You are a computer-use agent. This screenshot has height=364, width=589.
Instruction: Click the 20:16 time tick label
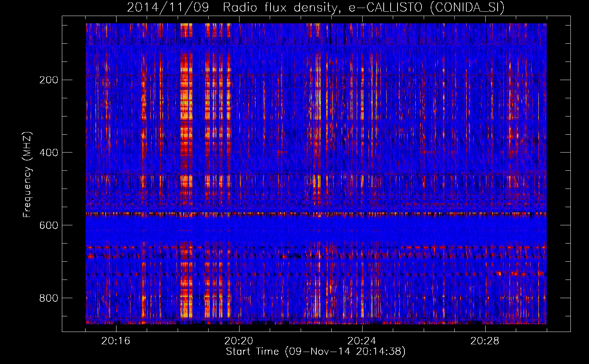tap(116, 341)
